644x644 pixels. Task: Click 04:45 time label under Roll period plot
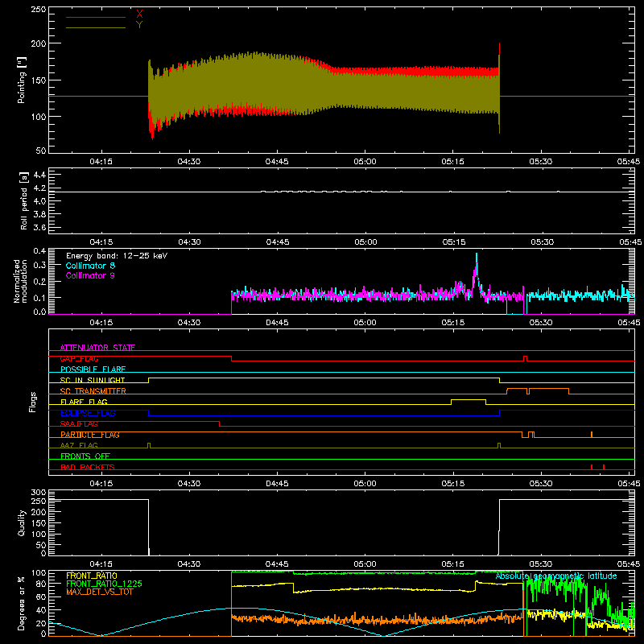click(277, 242)
